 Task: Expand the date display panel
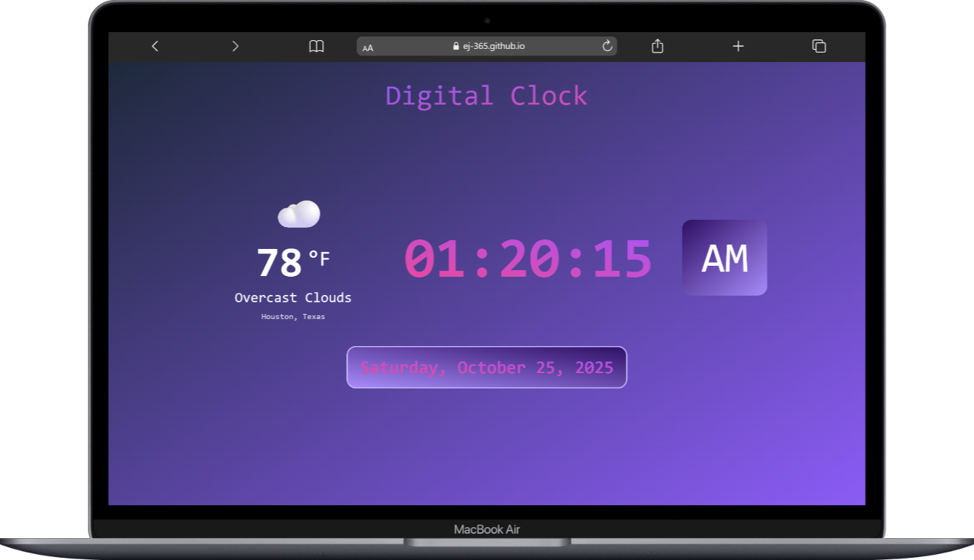point(486,367)
